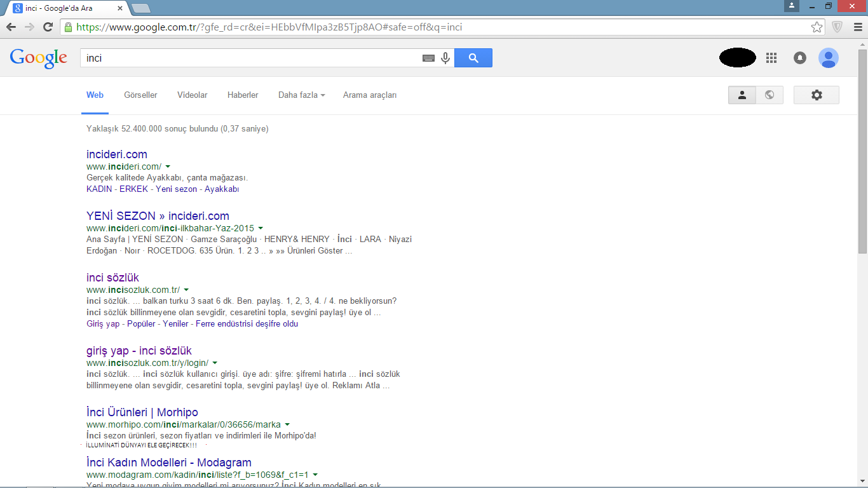868x488 pixels.
Task: Go forward with the browser forward arrow
Action: click(x=29, y=27)
